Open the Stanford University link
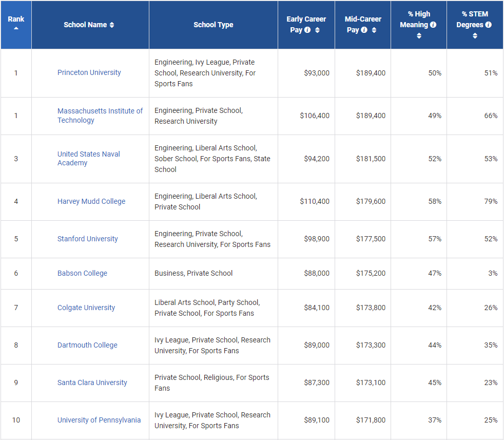 88,239
